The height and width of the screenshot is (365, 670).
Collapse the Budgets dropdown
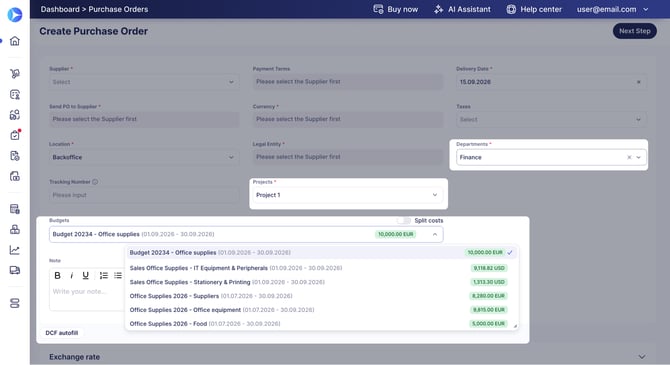point(435,234)
